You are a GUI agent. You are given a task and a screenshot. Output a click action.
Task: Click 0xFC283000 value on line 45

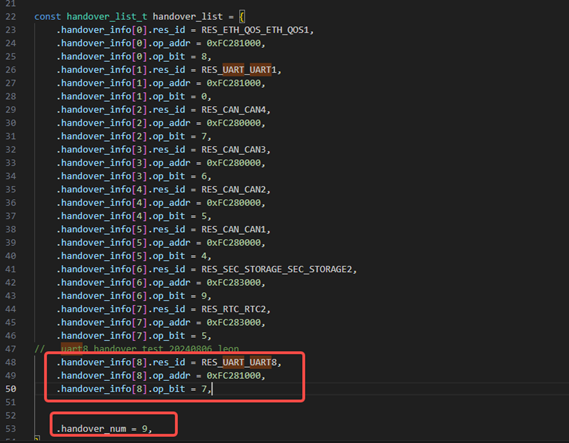(234, 323)
